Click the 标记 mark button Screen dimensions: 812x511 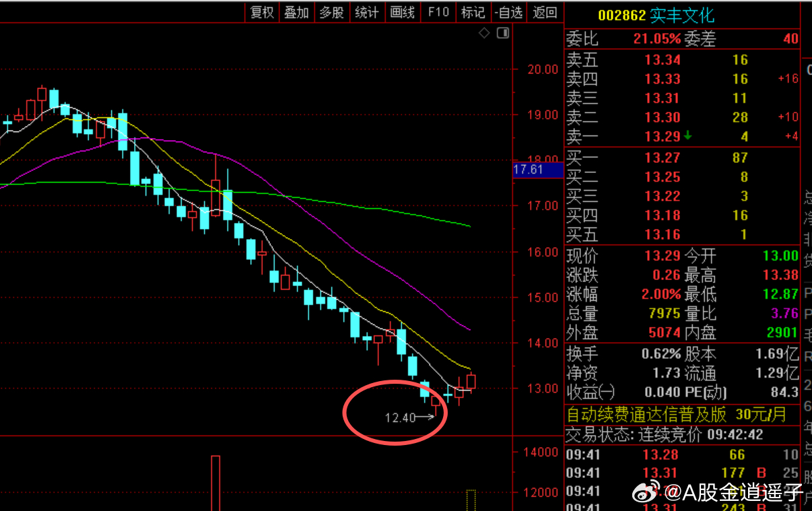pyautogui.click(x=473, y=12)
